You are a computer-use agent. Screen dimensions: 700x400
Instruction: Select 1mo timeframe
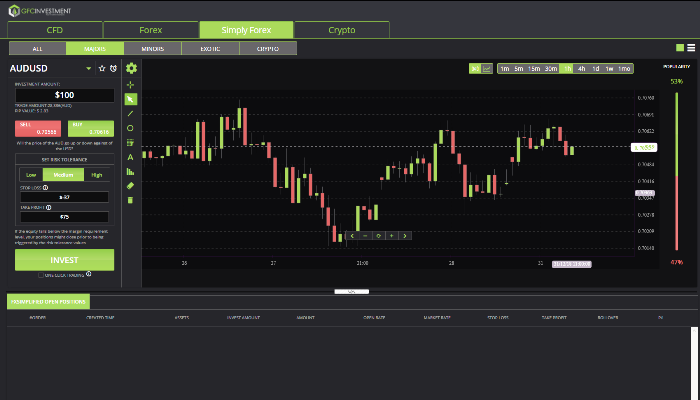tap(625, 69)
